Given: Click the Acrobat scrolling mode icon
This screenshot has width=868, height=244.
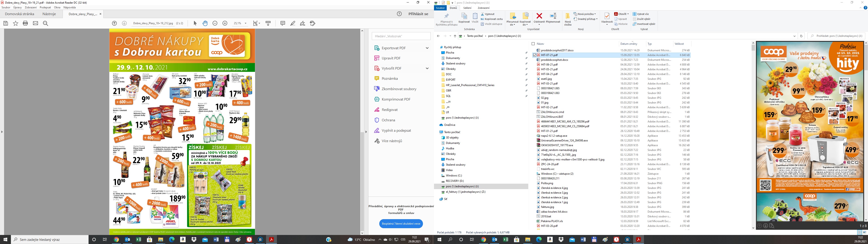Looking at the screenshot, I should point(268,23).
